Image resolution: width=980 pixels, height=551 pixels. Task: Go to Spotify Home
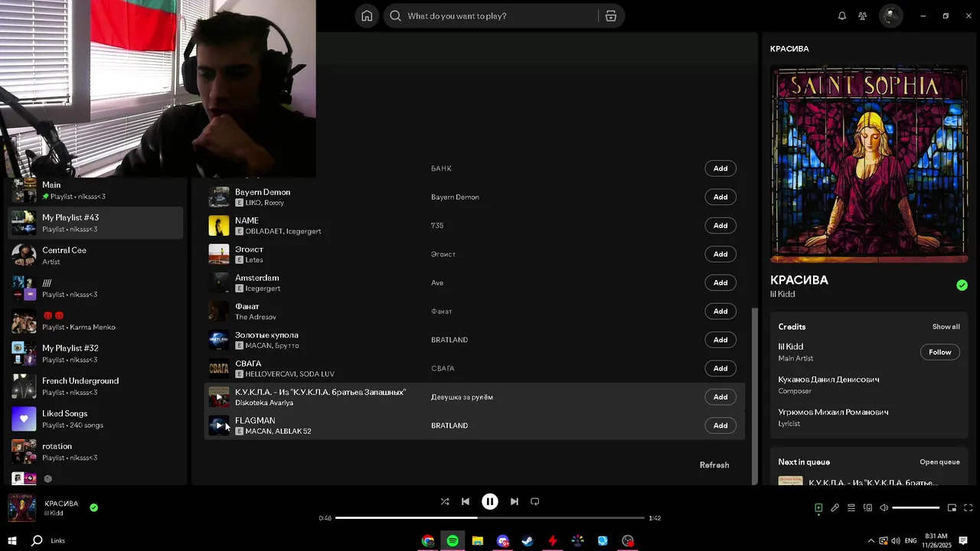pyautogui.click(x=367, y=16)
